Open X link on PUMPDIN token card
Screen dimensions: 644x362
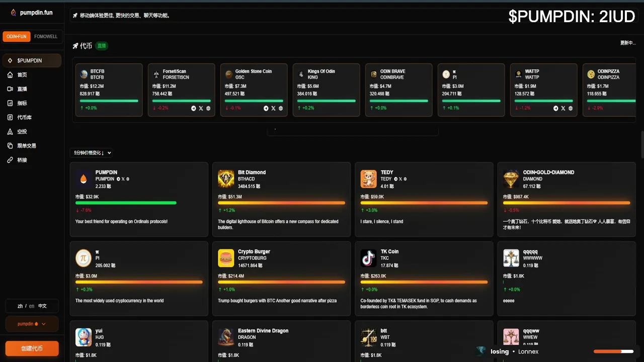123,179
